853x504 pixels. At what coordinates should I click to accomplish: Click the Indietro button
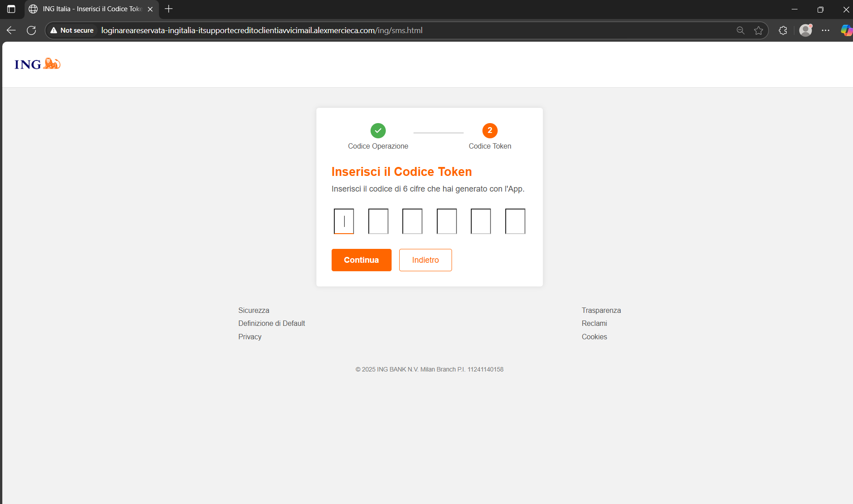click(426, 260)
